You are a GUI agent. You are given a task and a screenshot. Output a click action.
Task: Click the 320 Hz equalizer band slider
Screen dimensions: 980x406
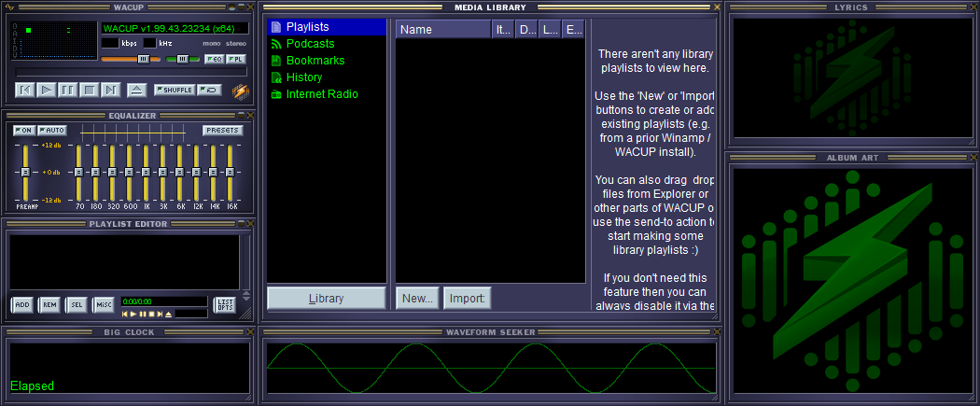tap(113, 172)
